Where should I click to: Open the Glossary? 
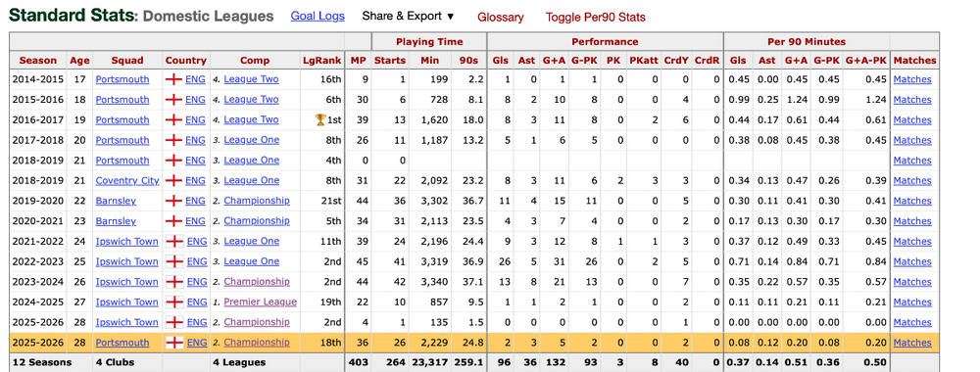tap(501, 17)
